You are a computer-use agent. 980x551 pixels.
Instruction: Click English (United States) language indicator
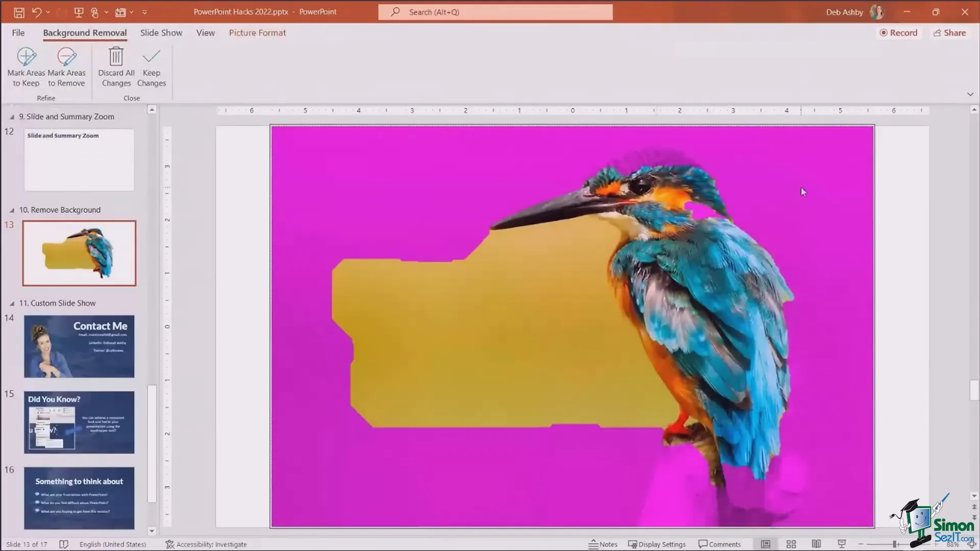[113, 544]
